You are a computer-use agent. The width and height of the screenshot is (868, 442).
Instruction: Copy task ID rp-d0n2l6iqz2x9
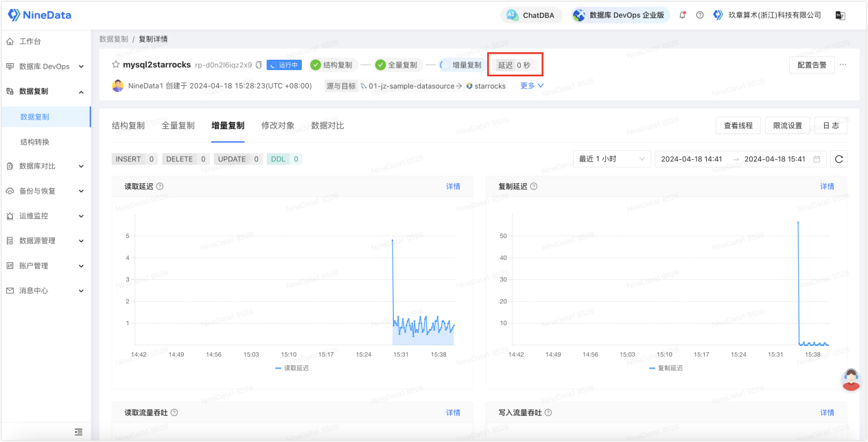[259, 65]
